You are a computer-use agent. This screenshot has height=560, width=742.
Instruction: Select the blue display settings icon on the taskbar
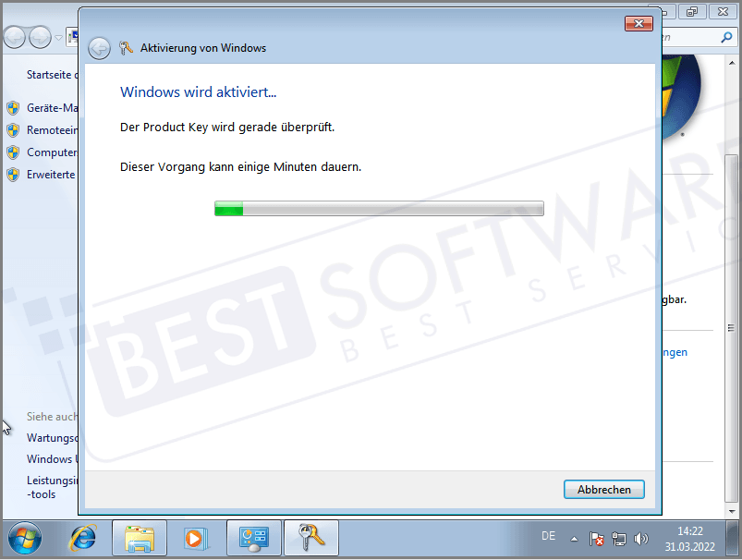[253, 537]
